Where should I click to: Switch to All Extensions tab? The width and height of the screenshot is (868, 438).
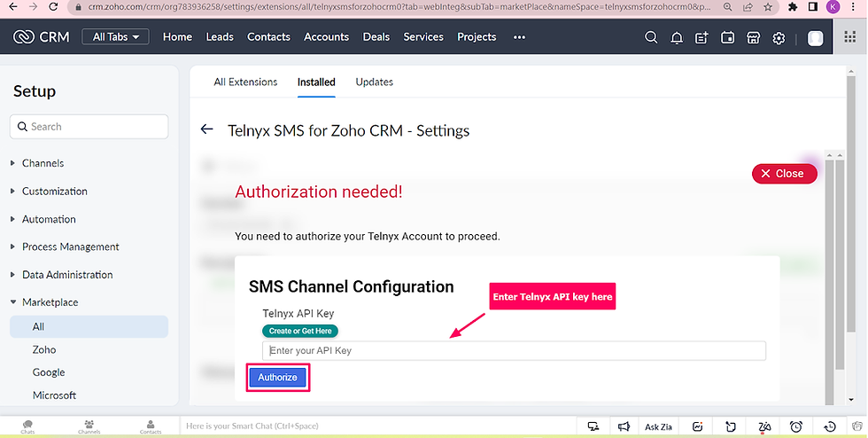[x=245, y=82]
